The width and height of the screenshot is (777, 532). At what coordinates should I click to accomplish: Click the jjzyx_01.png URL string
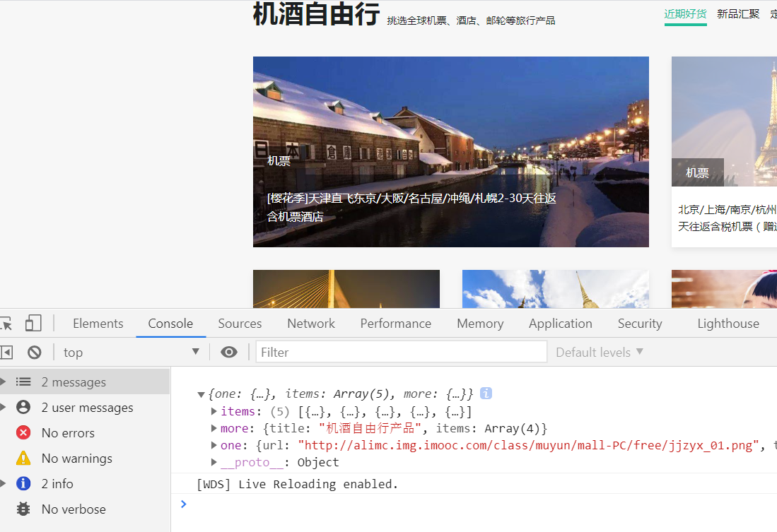click(x=529, y=445)
